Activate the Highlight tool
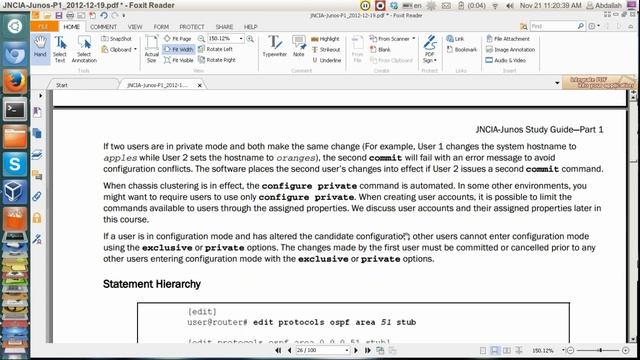640x360 pixels. (325, 39)
